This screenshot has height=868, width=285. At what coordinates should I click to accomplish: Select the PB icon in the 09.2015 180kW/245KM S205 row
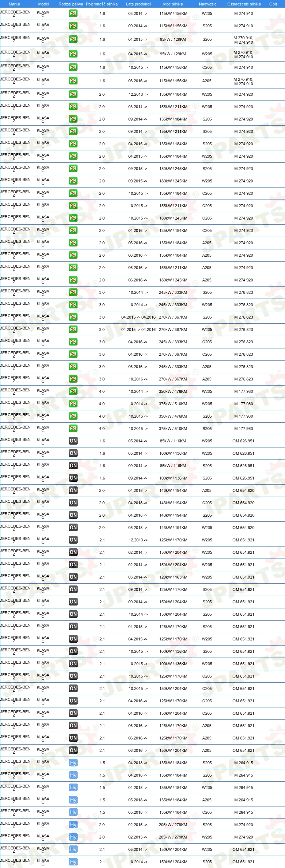[73, 169]
